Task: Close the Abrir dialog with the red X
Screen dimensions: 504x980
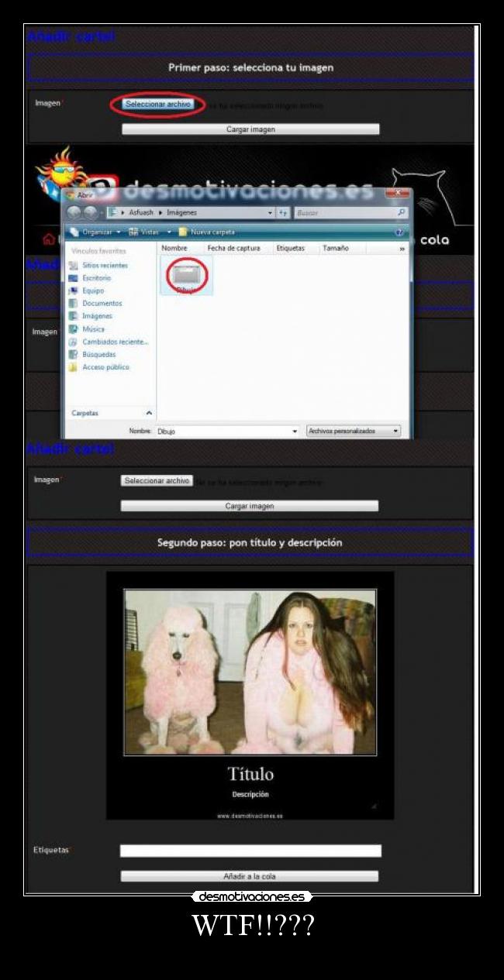Action: click(397, 192)
